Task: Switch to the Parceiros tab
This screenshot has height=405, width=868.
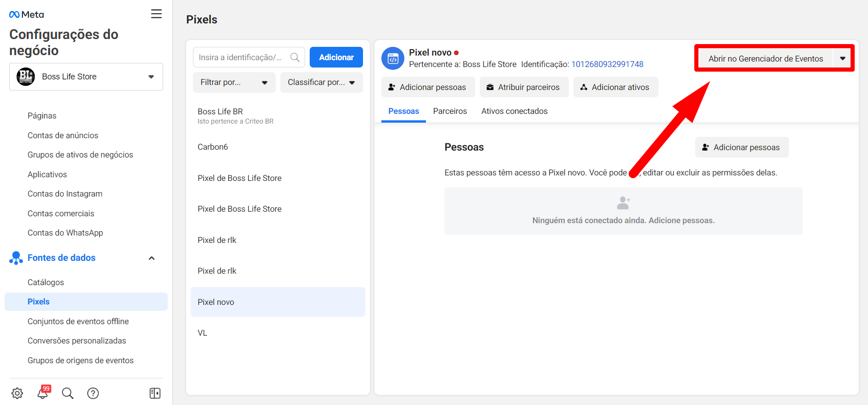Action: coord(450,111)
